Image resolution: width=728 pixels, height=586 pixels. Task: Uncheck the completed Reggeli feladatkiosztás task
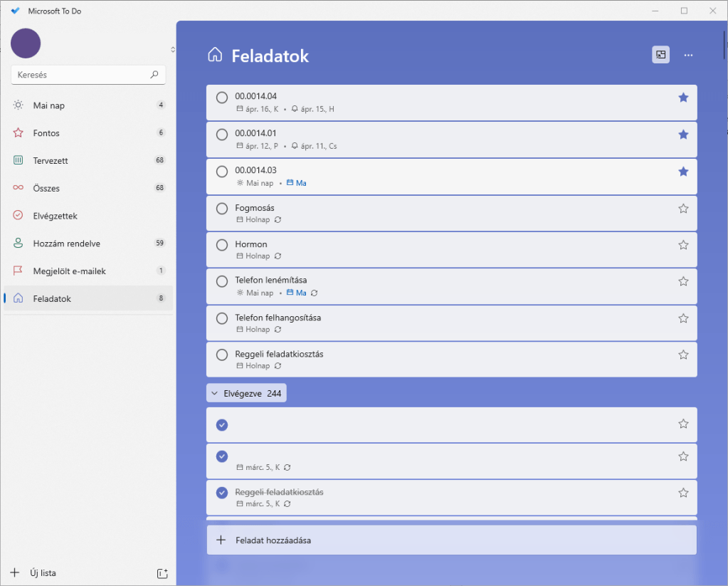[222, 493]
